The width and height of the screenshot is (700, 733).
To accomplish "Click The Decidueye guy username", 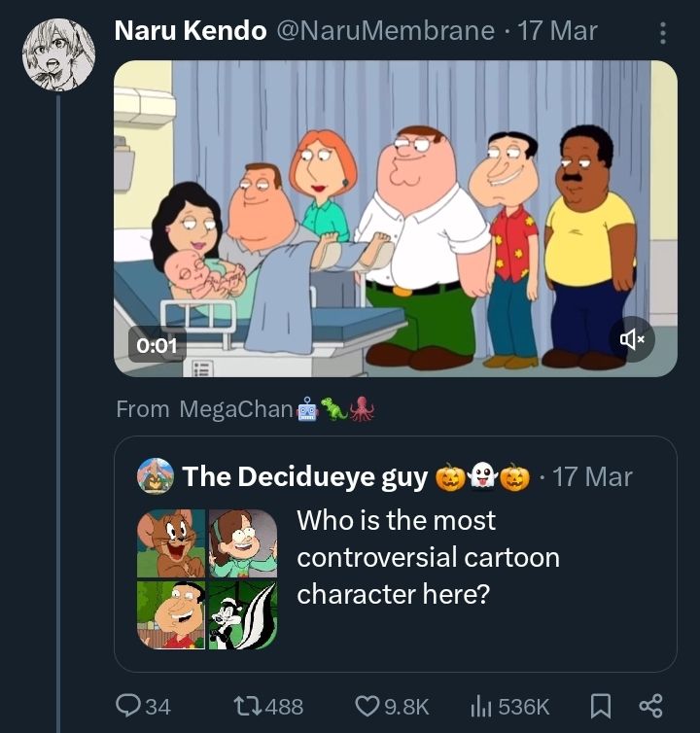I will (x=305, y=476).
